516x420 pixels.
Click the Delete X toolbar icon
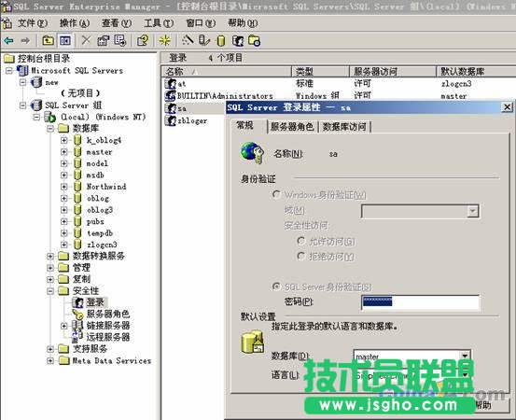click(86, 40)
